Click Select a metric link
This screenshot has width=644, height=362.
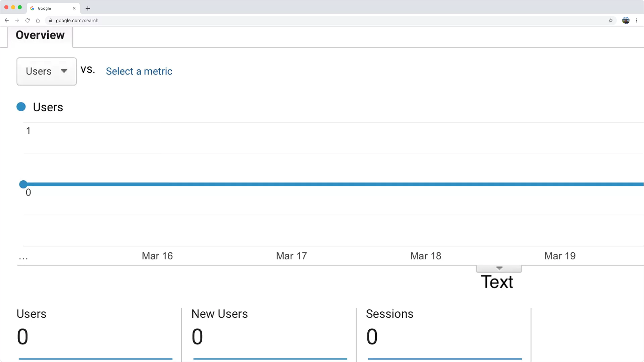tap(139, 71)
